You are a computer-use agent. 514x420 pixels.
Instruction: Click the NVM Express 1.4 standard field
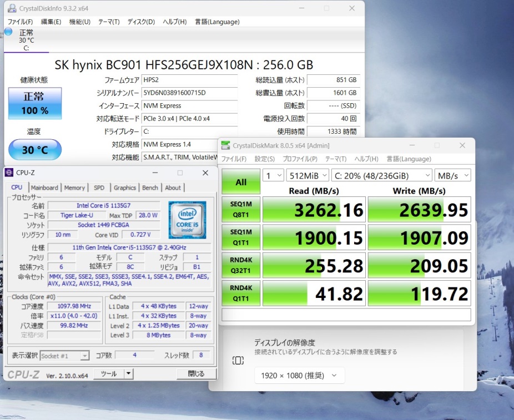[179, 144]
